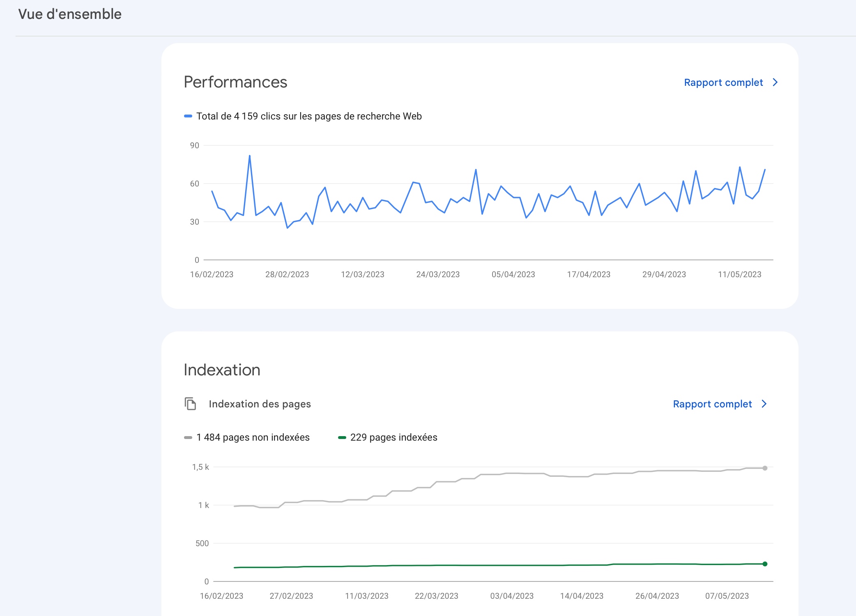Click the Vue d'ensemble page title
The image size is (856, 616).
point(70,14)
